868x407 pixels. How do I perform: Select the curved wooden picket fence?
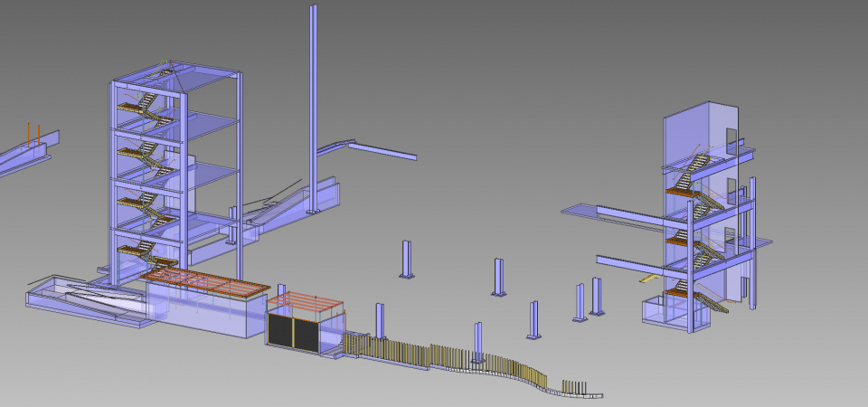coord(470,360)
